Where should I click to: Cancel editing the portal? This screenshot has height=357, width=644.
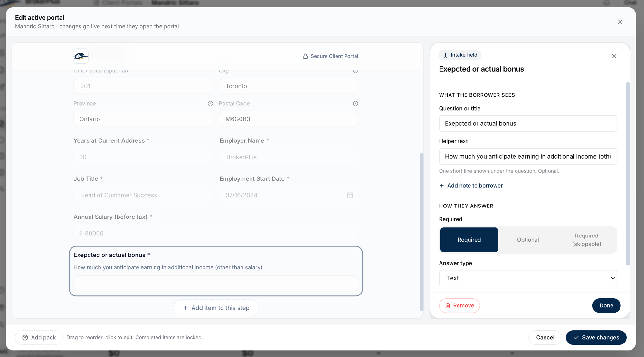point(545,337)
